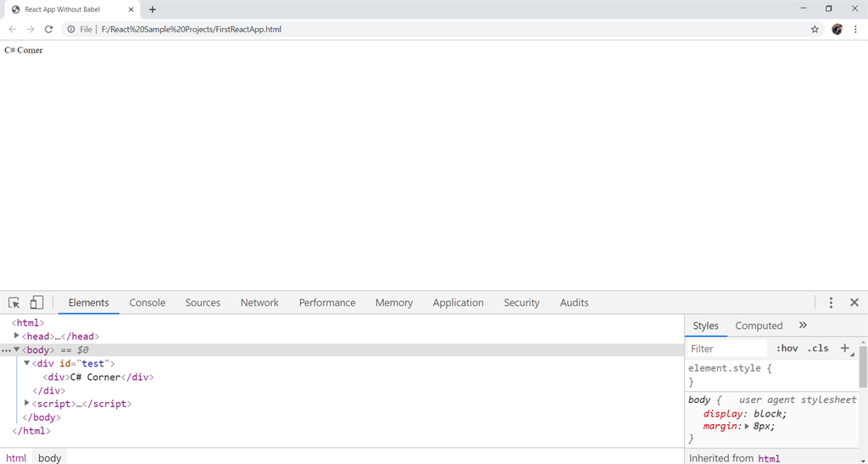Screen dimensions: 868x464
Task: Click the Styles pane vertical scrollbar
Action: [x=863, y=366]
